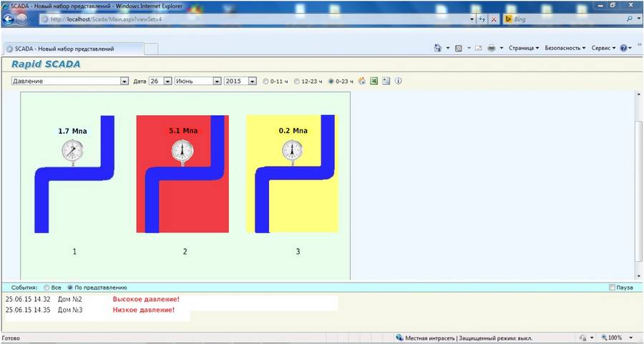This screenshot has width=644, height=344.
Task: Click the Internet Explorer home icon
Action: pyautogui.click(x=437, y=48)
